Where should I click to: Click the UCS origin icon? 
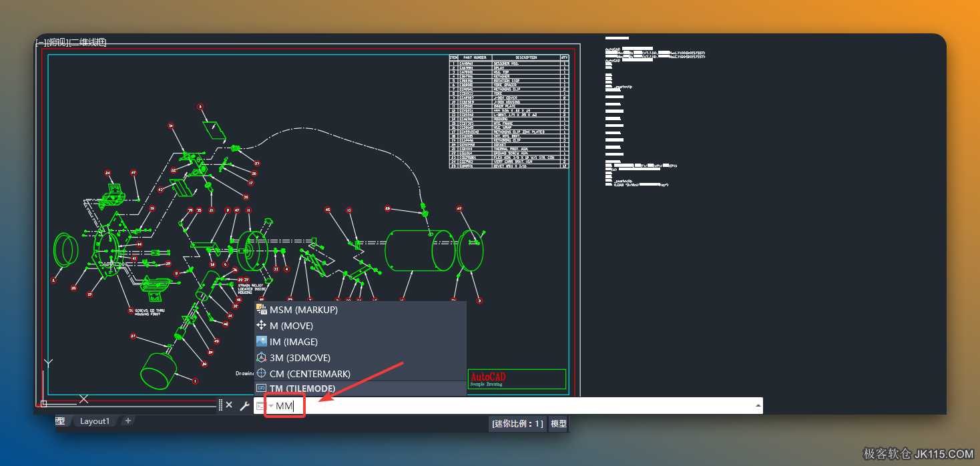coord(44,403)
